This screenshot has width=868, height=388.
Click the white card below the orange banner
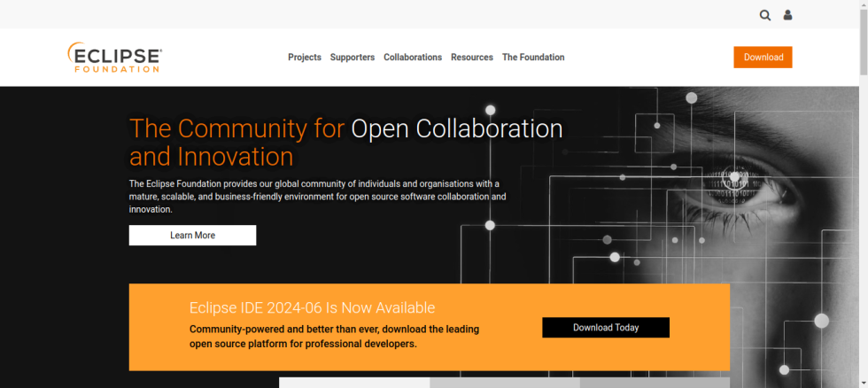point(354,383)
